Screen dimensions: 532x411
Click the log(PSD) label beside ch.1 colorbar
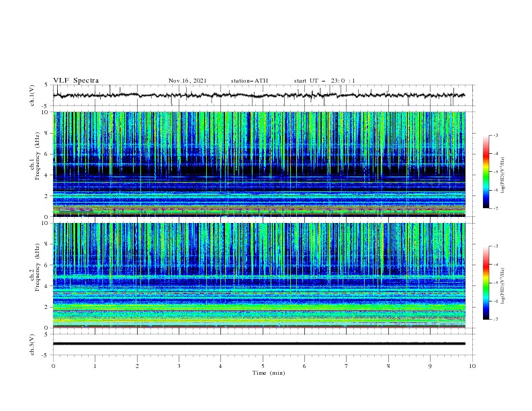[x=503, y=175]
